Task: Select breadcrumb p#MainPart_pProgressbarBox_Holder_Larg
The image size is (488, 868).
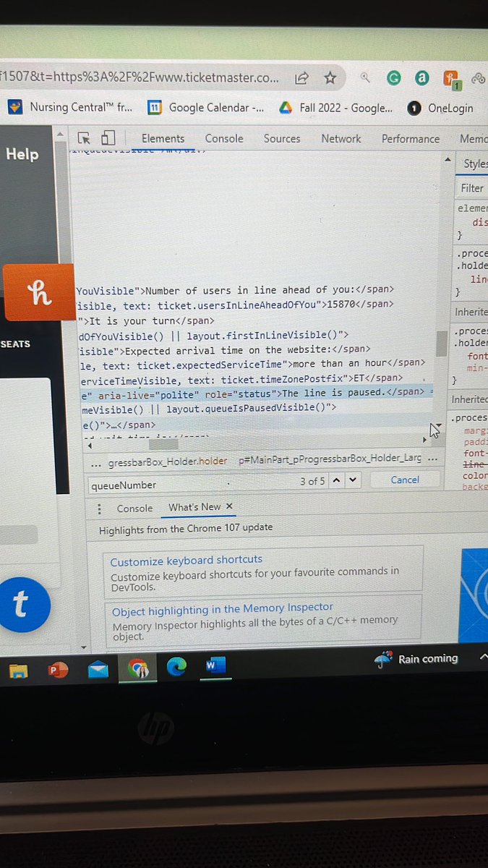Action: pyautogui.click(x=330, y=459)
